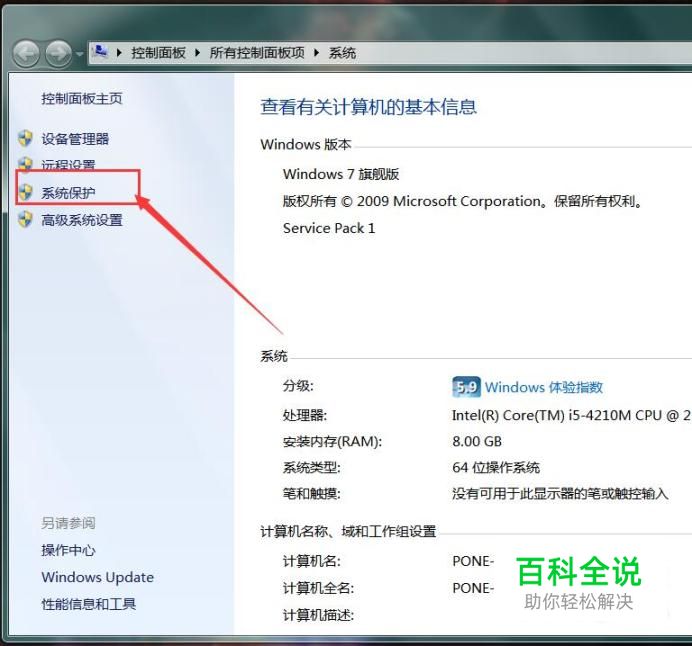Click the 8.00 GB memory value
This screenshot has height=646, width=692.
(x=477, y=441)
